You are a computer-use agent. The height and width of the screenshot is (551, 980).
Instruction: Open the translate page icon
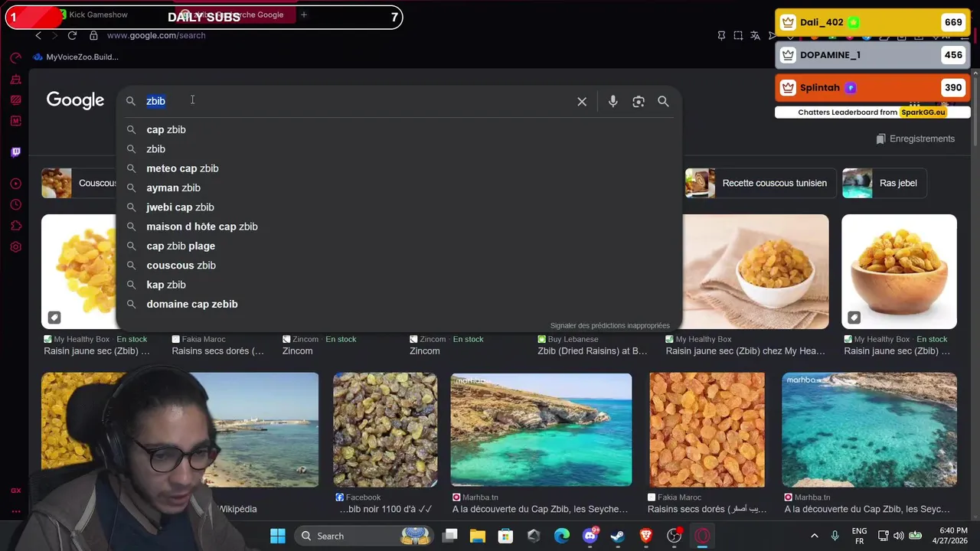755,35
